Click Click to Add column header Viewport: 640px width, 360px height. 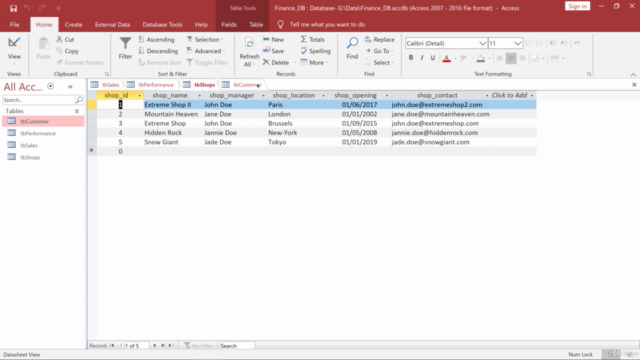[x=513, y=96]
